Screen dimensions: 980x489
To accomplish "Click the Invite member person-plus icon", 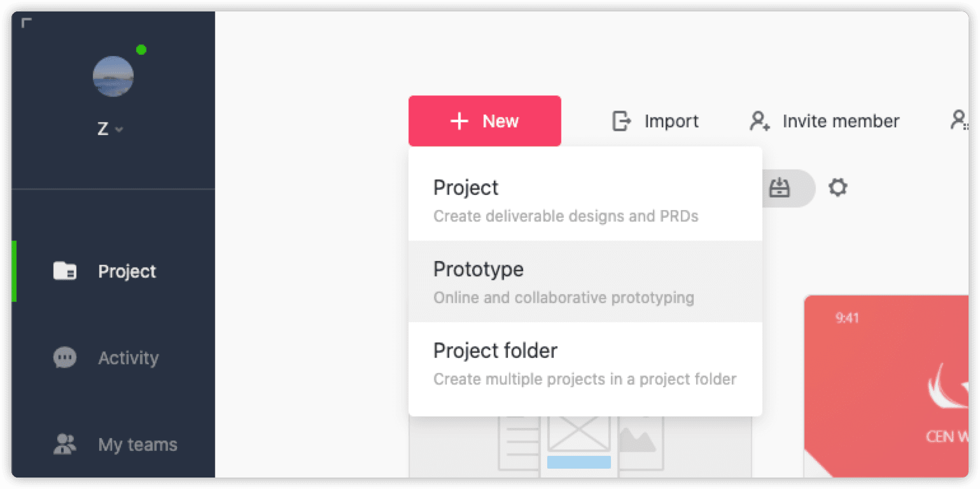I will coord(760,121).
